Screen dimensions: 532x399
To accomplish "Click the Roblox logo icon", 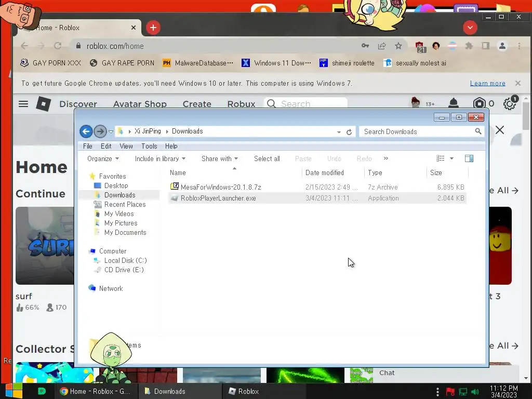I will point(44,104).
